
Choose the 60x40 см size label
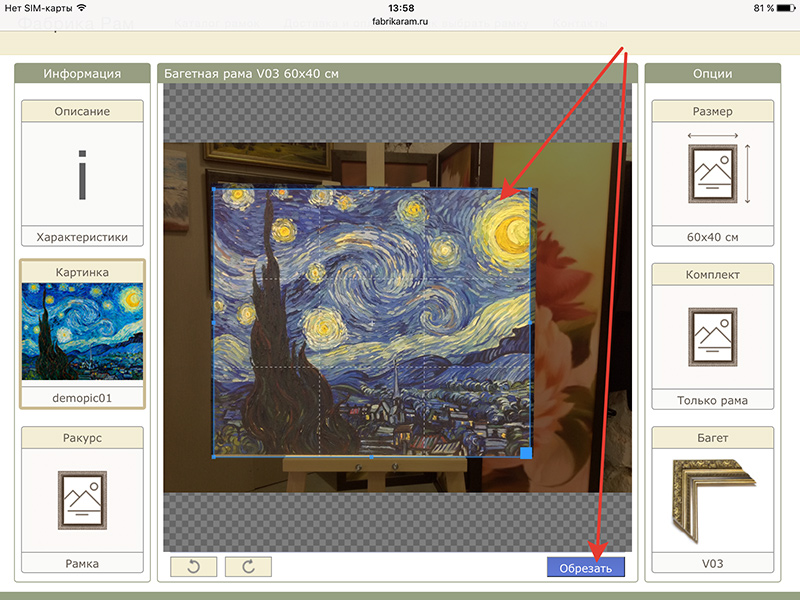pos(713,237)
